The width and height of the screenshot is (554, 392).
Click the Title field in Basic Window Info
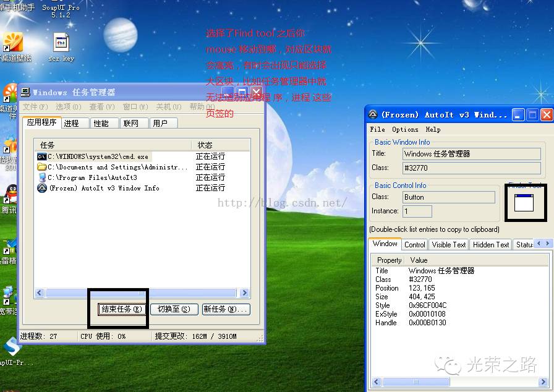471,154
